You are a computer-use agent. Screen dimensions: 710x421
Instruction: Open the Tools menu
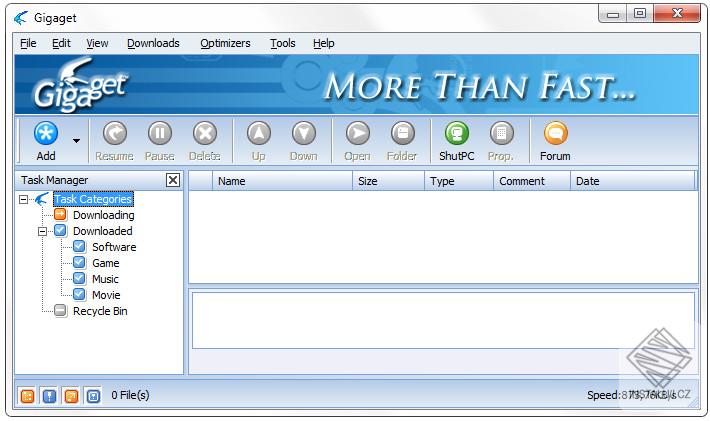pos(283,43)
